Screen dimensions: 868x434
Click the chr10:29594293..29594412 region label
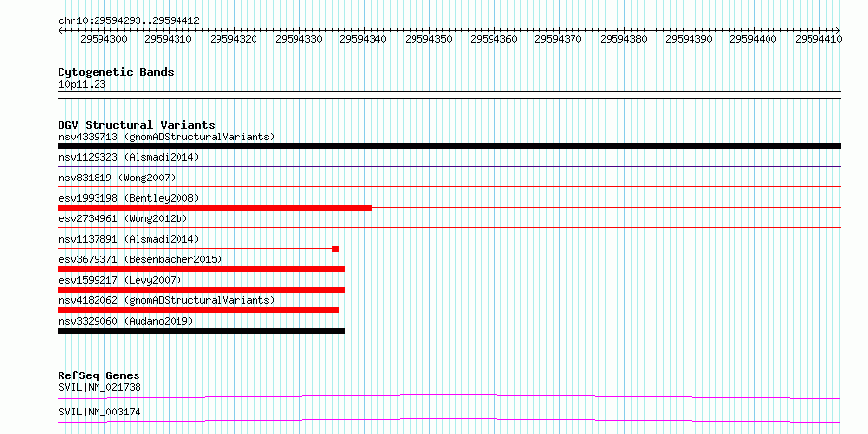(x=129, y=20)
